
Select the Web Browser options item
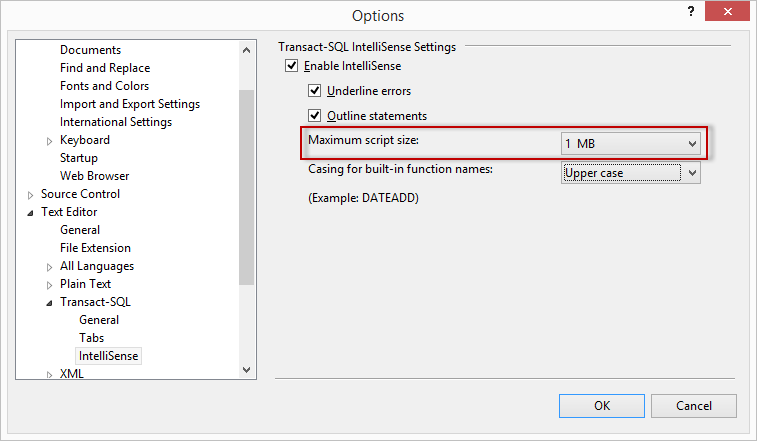(94, 176)
